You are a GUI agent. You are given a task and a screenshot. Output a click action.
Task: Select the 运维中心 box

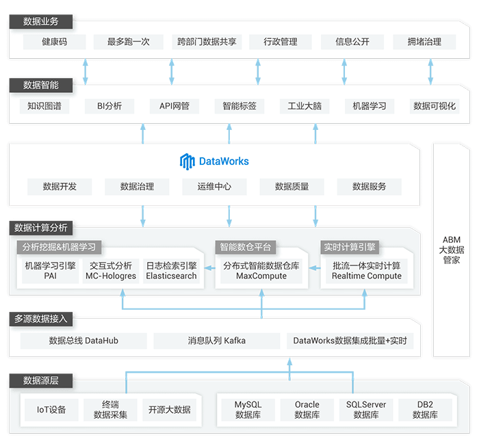pos(214,187)
